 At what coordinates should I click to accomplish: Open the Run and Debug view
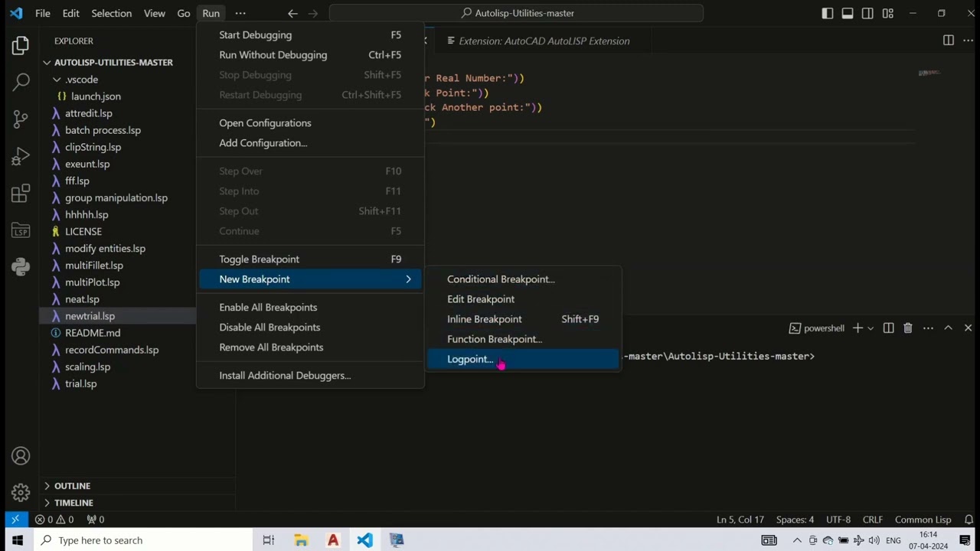pos(21,156)
